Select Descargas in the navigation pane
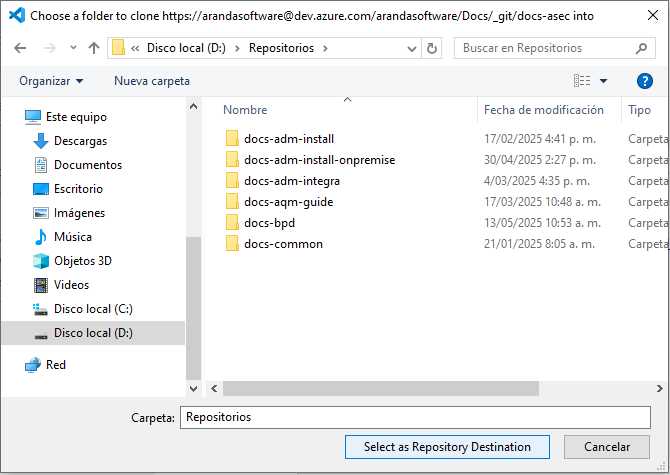This screenshot has width=670, height=475. click(x=80, y=141)
